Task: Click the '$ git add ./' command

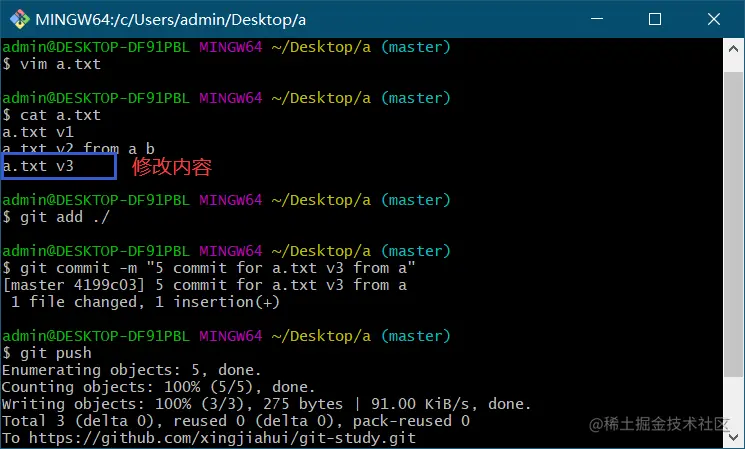Action: (56, 217)
